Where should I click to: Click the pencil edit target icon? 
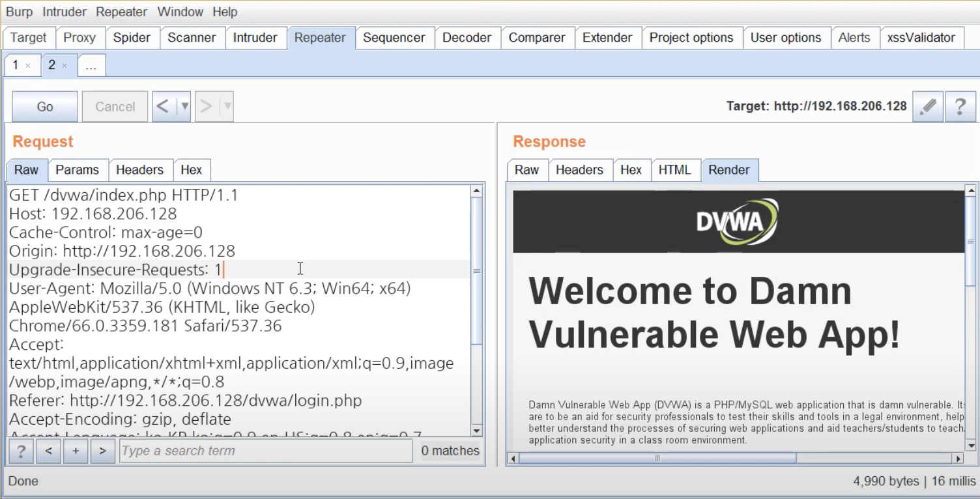click(928, 106)
